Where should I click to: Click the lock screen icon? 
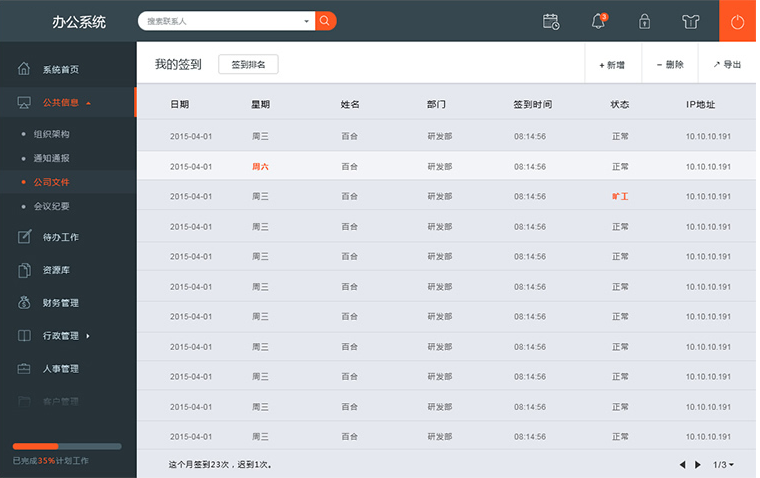644,21
